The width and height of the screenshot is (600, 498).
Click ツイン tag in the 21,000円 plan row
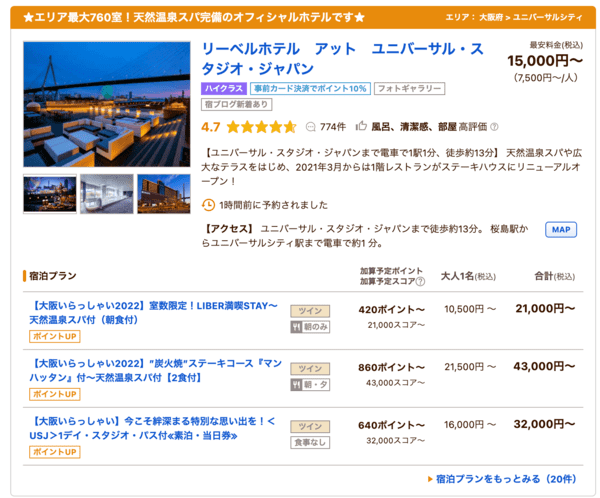click(310, 311)
